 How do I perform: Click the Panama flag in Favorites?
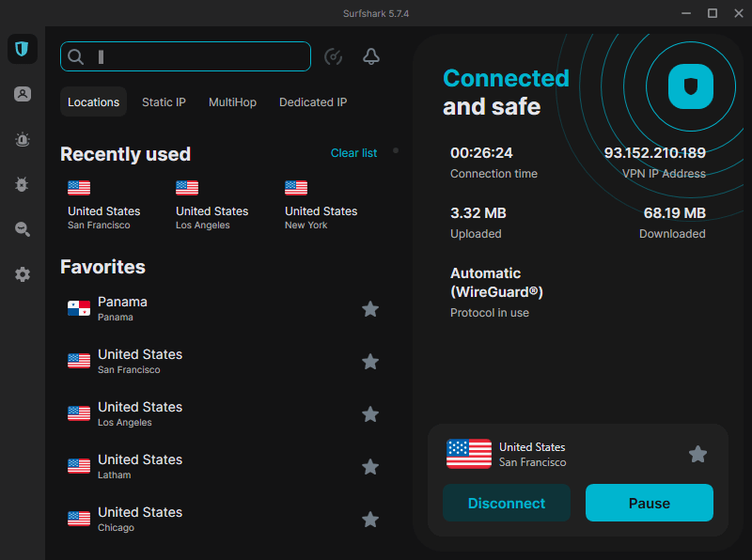(x=79, y=308)
